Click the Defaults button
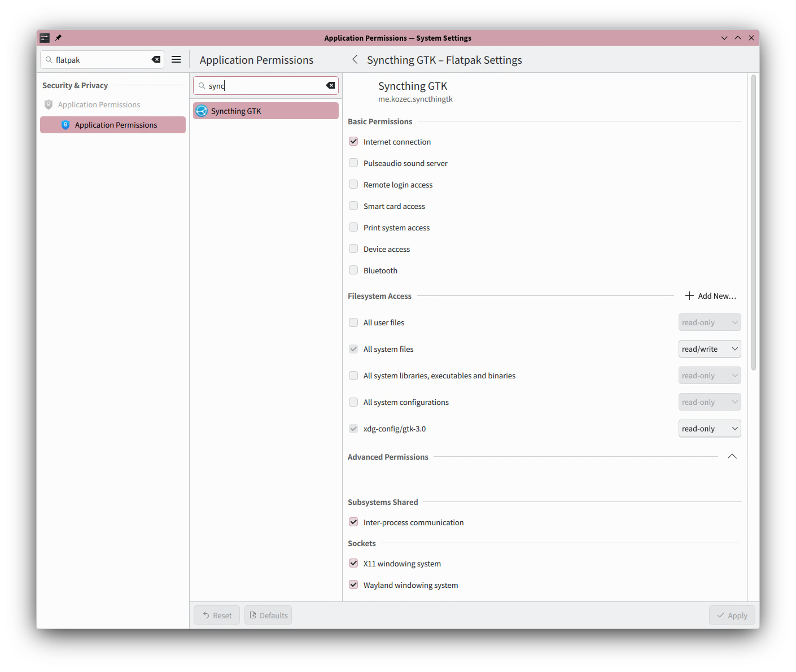The width and height of the screenshot is (796, 672). pyautogui.click(x=268, y=615)
